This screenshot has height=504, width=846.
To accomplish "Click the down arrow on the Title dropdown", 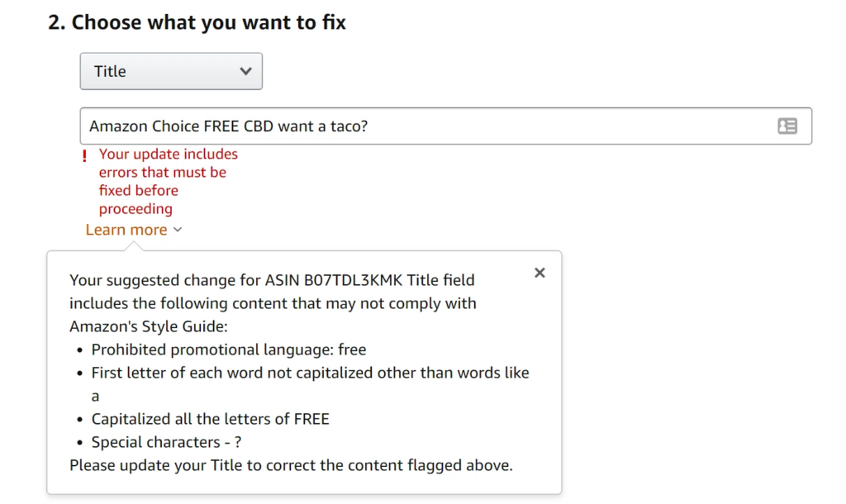I will tap(245, 71).
